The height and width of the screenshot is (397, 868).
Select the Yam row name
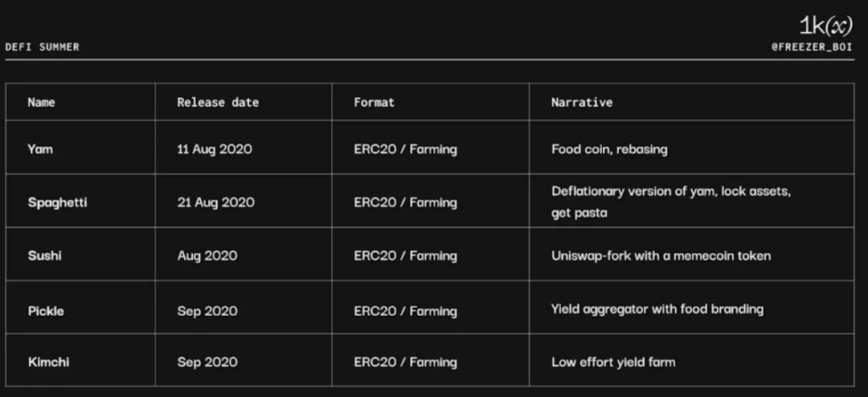40,149
